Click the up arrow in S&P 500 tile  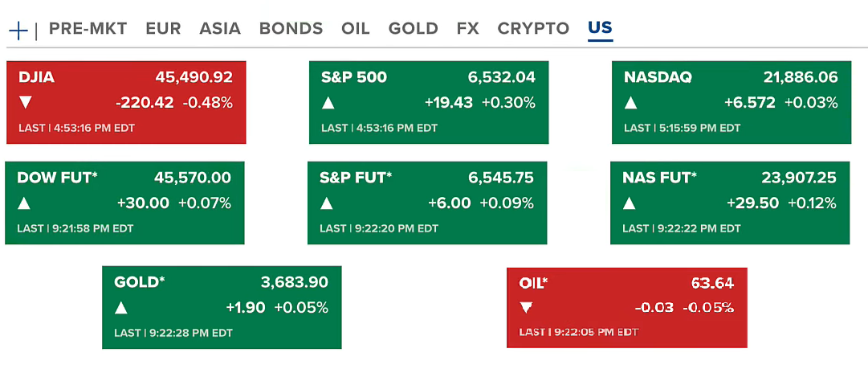(x=328, y=103)
